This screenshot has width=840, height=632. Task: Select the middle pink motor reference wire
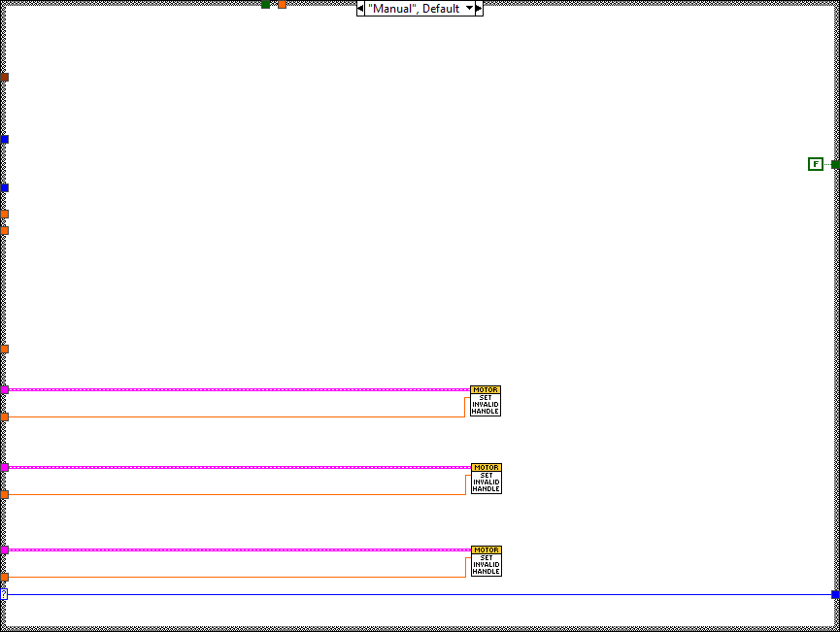pos(233,467)
